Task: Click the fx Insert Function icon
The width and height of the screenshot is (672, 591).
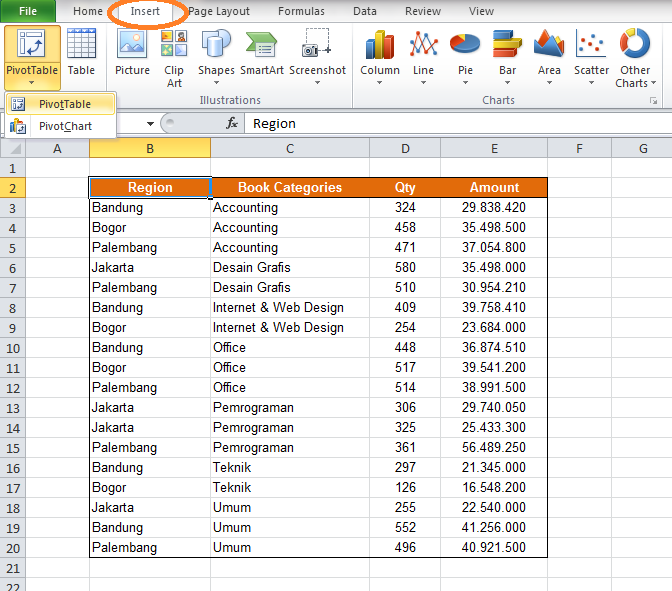Action: coord(232,123)
